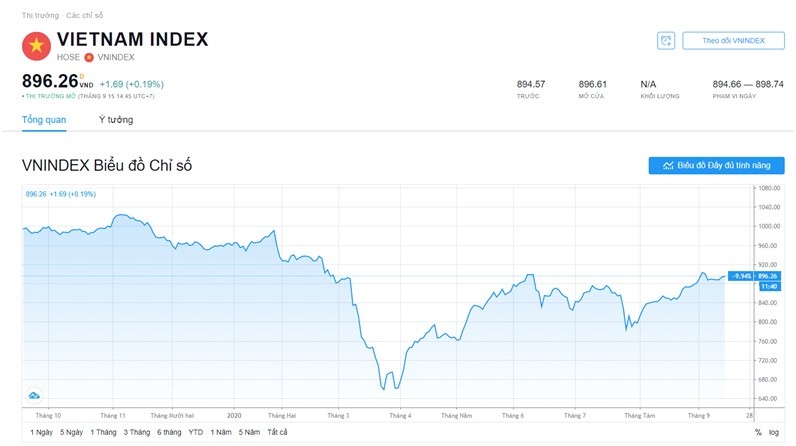The height and width of the screenshot is (446, 796).
Task: Open the Tổng quan tab
Action: (x=44, y=120)
